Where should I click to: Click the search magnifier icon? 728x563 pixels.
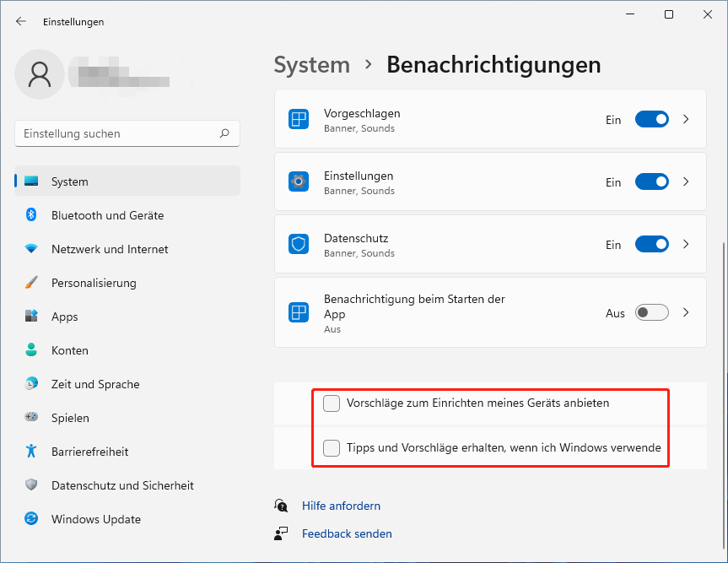224,133
